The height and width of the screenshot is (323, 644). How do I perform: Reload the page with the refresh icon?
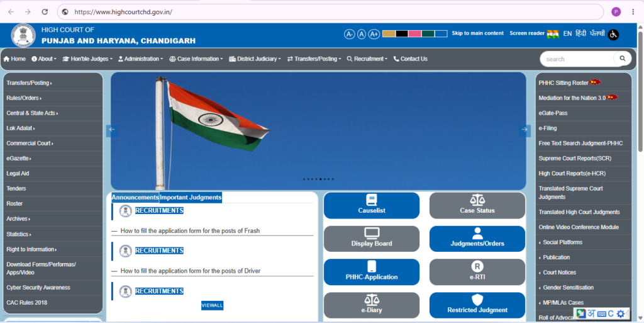click(45, 12)
